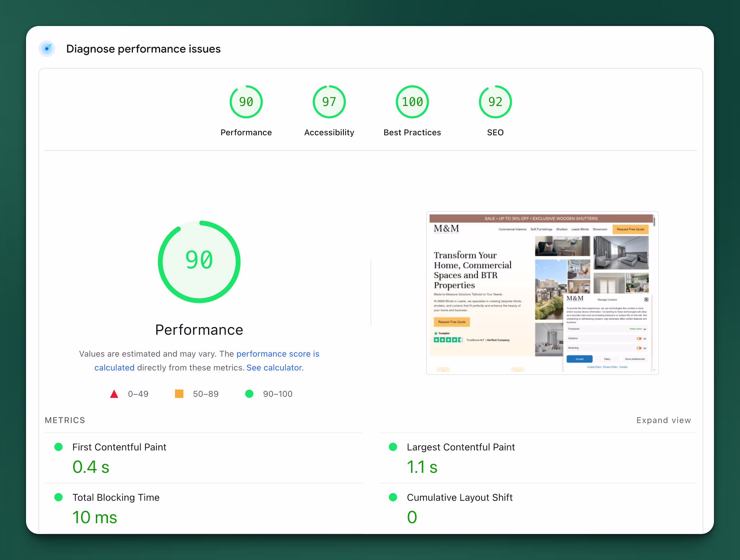This screenshot has width=740, height=560.
Task: Close the Manage Consent popup in screenshot
Action: [x=646, y=300]
